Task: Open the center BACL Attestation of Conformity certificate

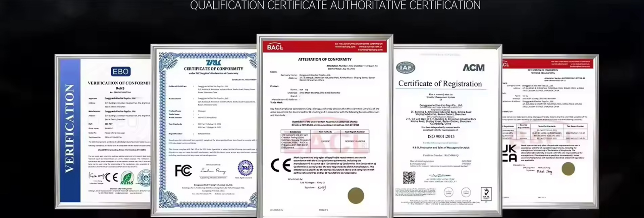Action: click(x=325, y=126)
